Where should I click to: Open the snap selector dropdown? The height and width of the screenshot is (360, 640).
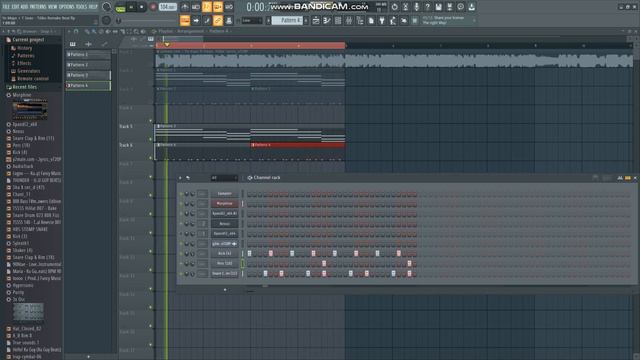pos(251,20)
